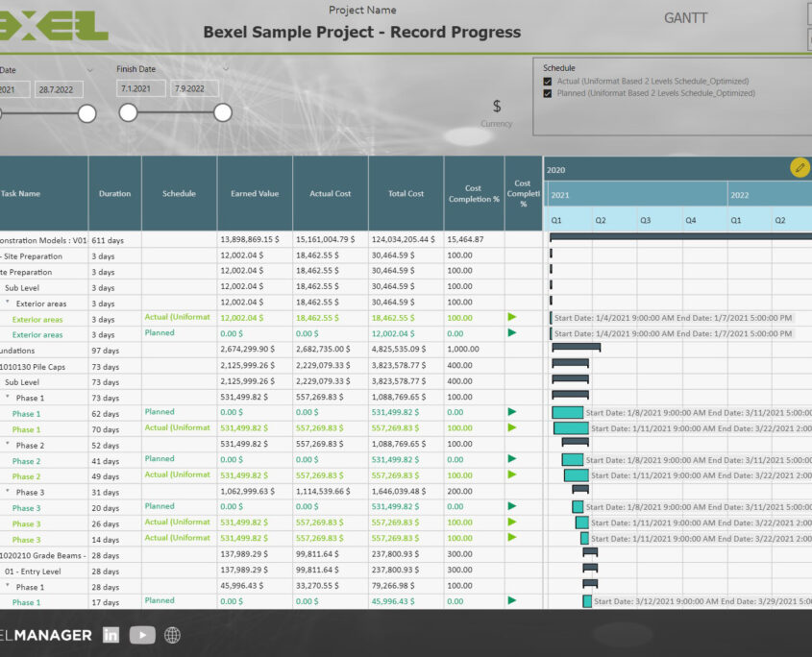Open LinkedIn via its footer icon

[111, 635]
